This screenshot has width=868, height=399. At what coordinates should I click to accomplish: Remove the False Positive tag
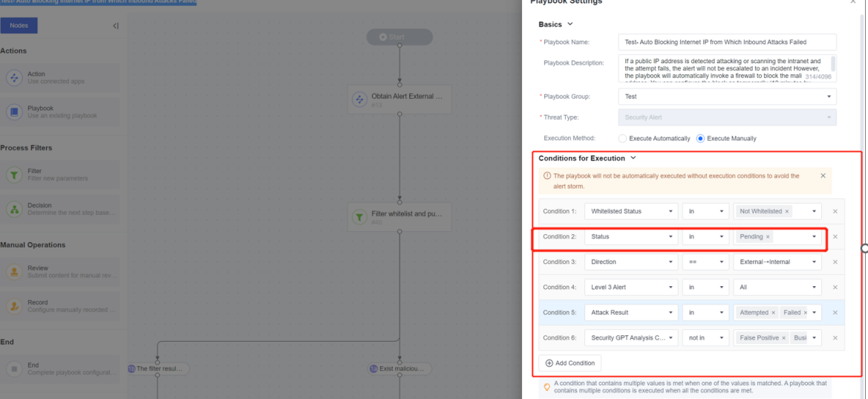click(x=784, y=337)
